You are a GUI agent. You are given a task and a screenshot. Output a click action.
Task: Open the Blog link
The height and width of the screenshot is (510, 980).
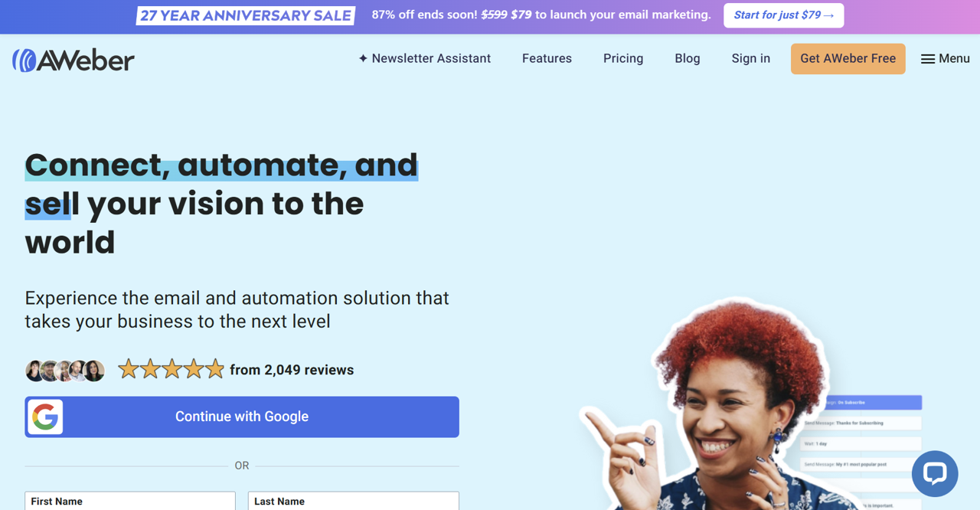tap(688, 58)
